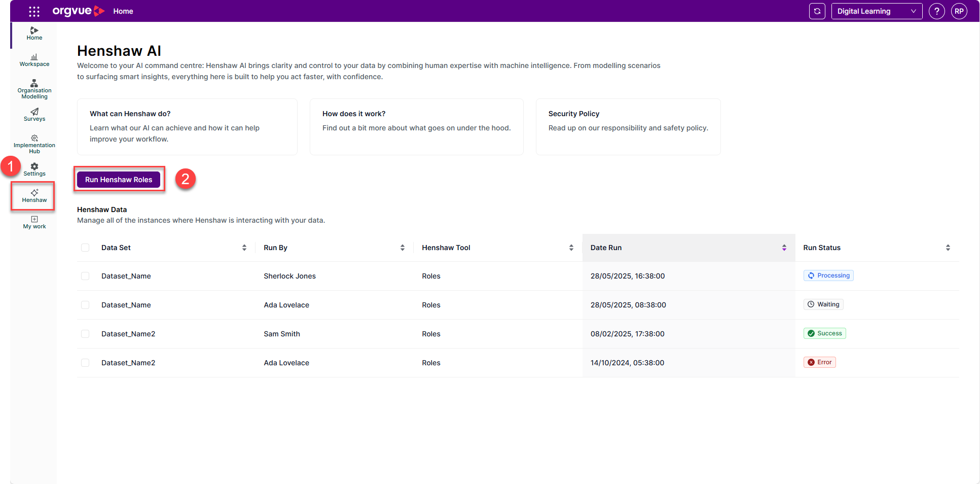
Task: Click the date 28/05/2025, 16:38:00
Action: coord(628,276)
